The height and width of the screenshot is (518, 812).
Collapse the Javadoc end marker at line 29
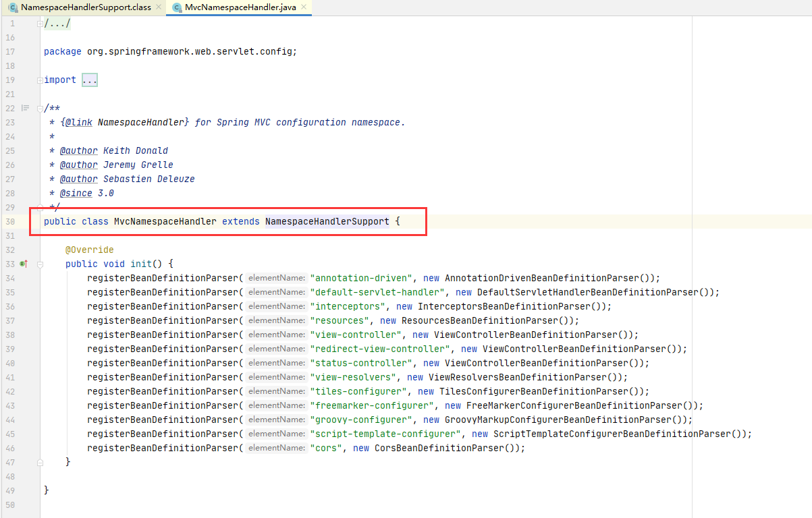coord(40,208)
